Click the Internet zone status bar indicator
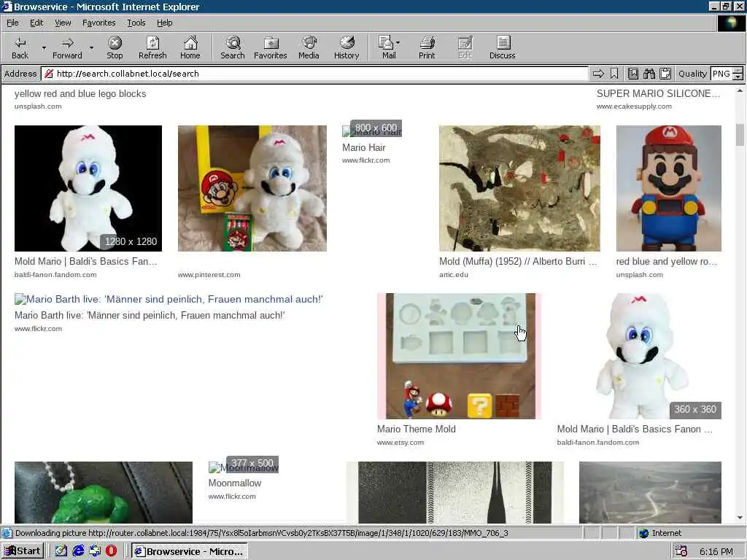This screenshot has height=560, width=747. [659, 533]
